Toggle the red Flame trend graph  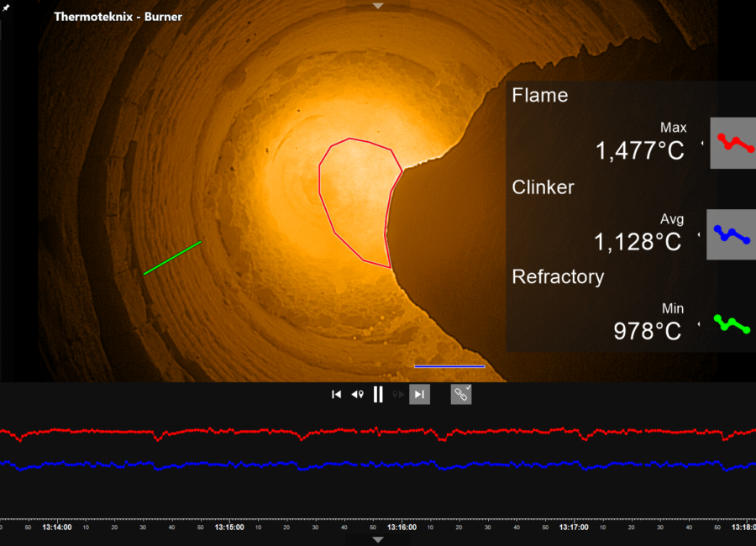(x=732, y=144)
